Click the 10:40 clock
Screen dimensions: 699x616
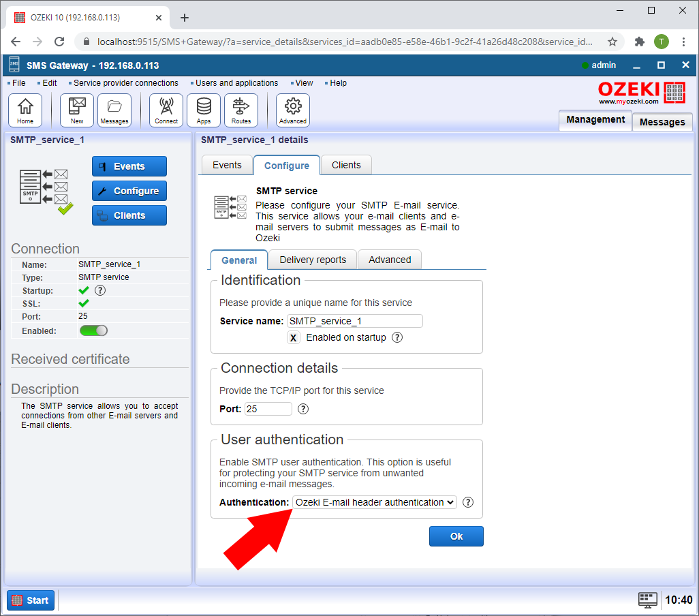tap(679, 600)
